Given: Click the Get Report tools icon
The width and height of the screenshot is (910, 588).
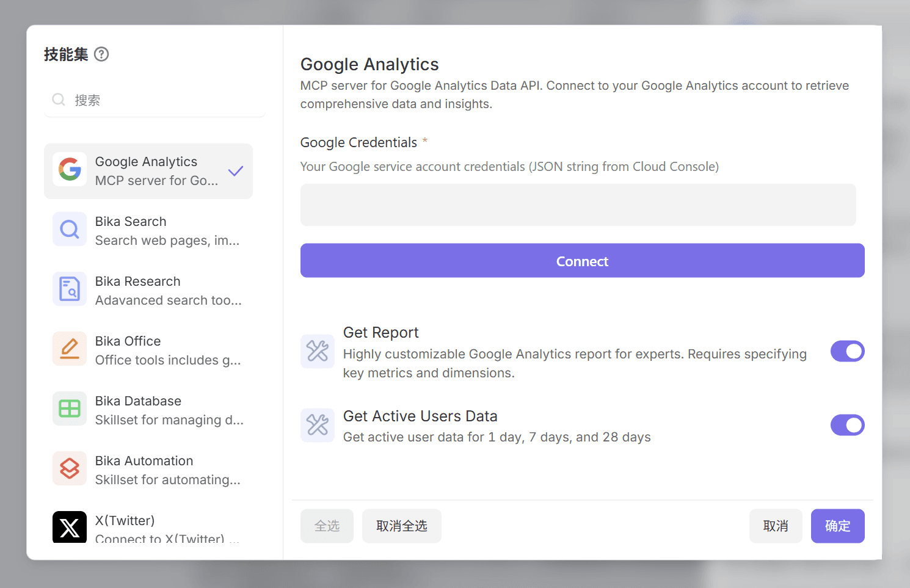Looking at the screenshot, I should (x=317, y=351).
